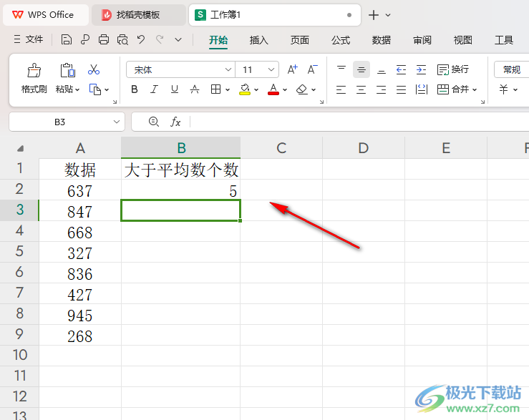Decrease font size with A- icon
Viewport: 529px width, 420px height.
(x=312, y=69)
